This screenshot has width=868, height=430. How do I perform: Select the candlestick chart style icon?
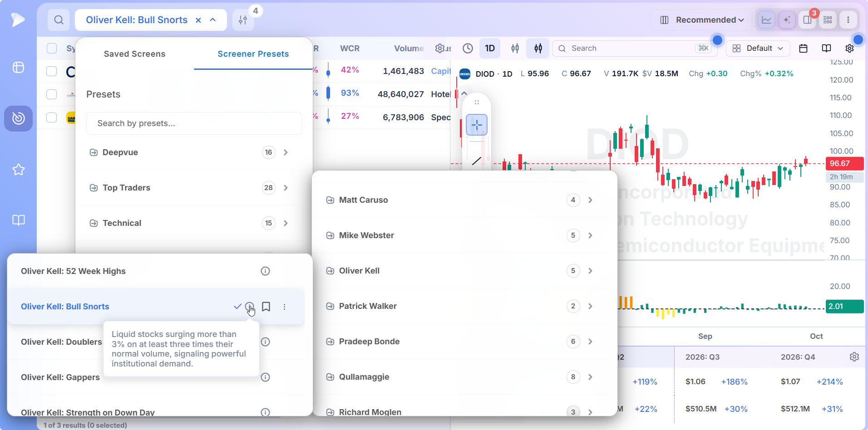click(538, 49)
